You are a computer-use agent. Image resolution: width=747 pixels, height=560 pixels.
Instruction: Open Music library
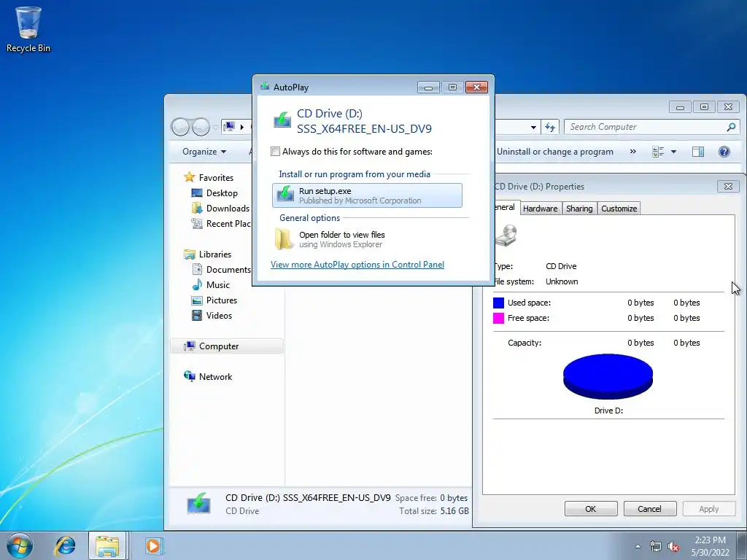coord(211,285)
